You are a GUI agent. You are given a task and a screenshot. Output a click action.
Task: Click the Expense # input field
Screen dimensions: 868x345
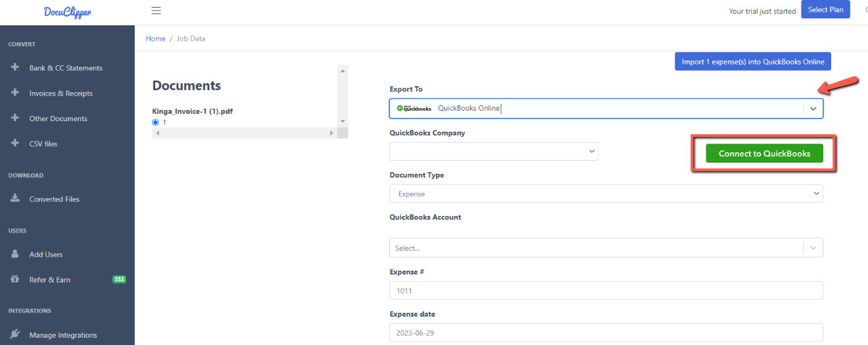pos(606,290)
